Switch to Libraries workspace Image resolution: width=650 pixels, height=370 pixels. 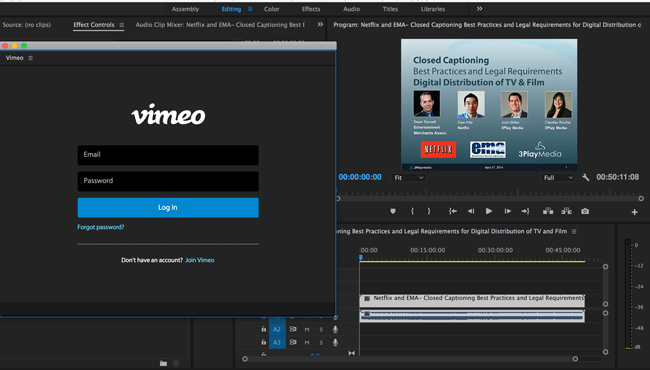(x=433, y=9)
